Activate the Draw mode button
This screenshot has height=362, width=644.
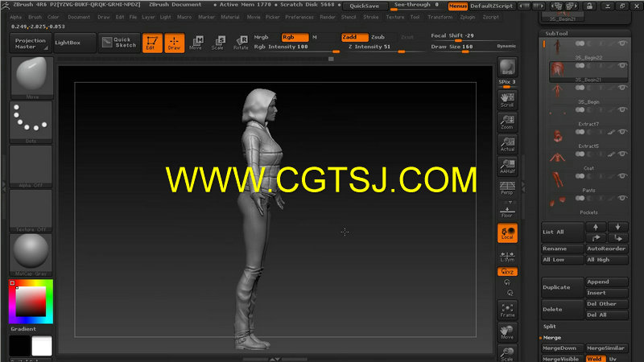click(x=174, y=43)
